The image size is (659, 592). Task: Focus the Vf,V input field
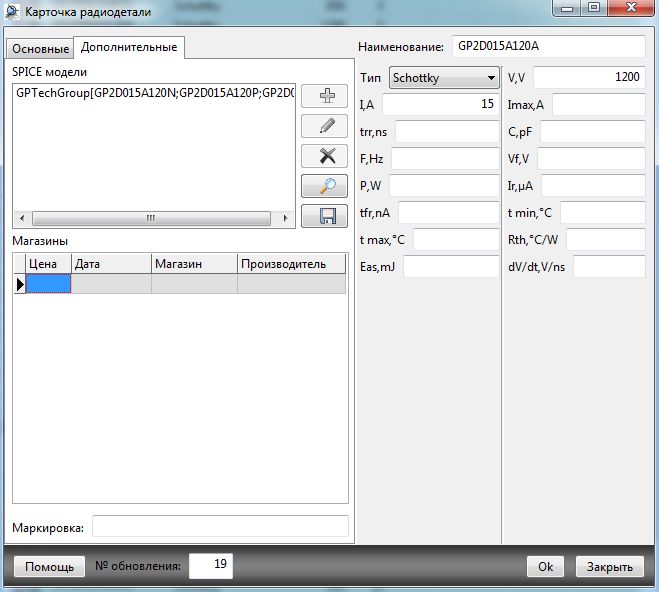tap(591, 158)
